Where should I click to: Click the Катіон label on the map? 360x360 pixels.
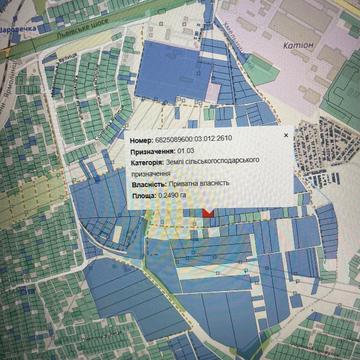click(x=299, y=45)
